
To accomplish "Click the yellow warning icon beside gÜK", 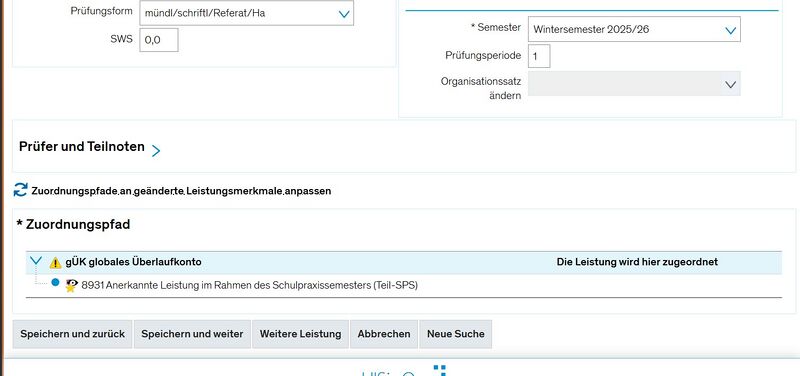I will [x=55, y=263].
